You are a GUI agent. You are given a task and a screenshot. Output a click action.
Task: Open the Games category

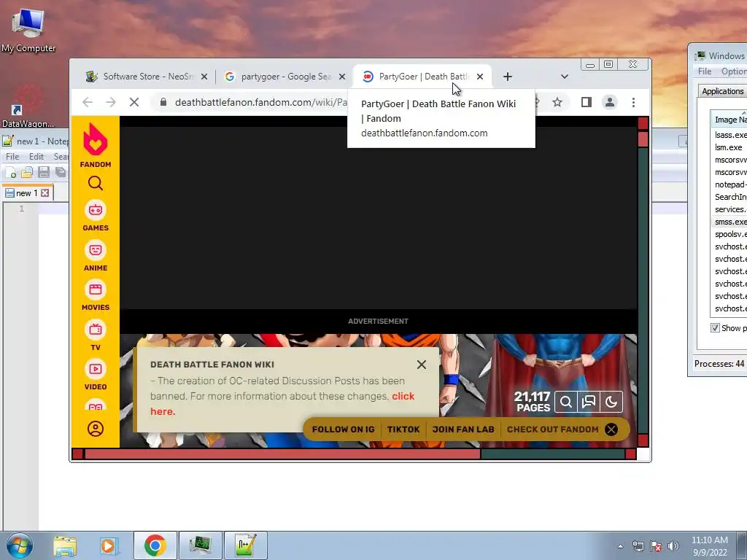pyautogui.click(x=96, y=216)
